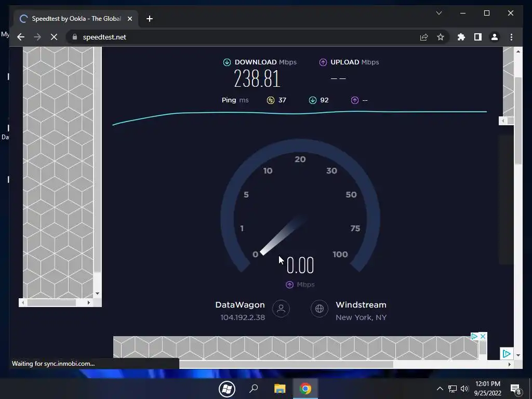Click the user icon beside DataWagon
Screen dimensions: 532x399
coord(281,309)
